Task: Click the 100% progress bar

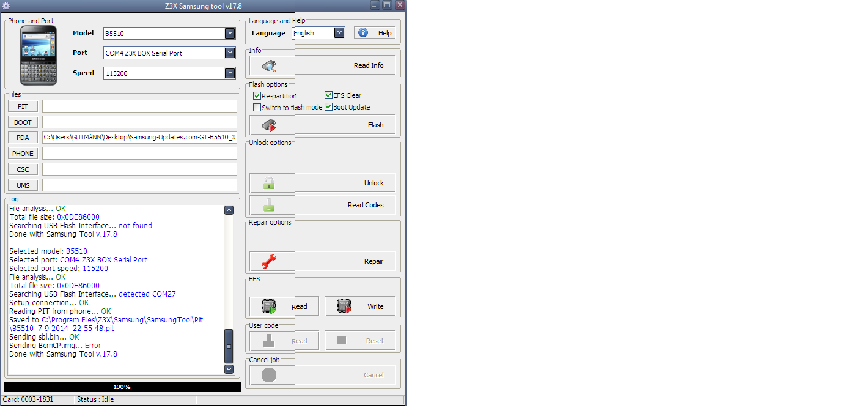Action: pyautogui.click(x=122, y=387)
